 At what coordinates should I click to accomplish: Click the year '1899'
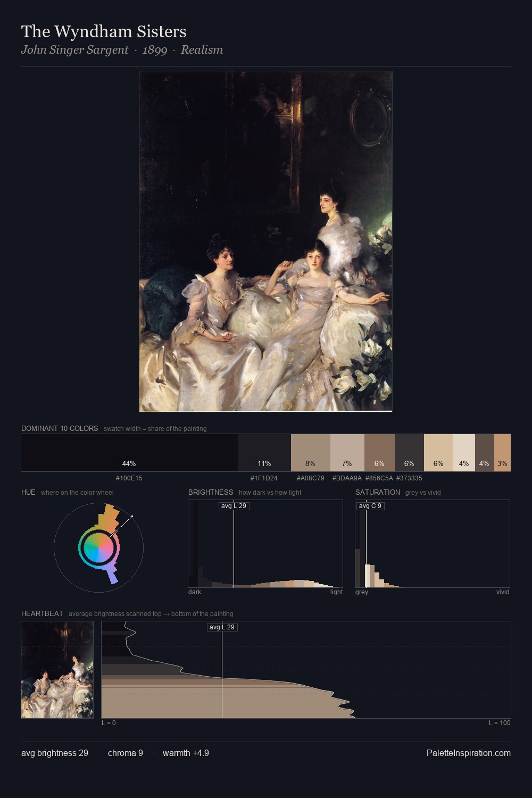click(x=155, y=50)
